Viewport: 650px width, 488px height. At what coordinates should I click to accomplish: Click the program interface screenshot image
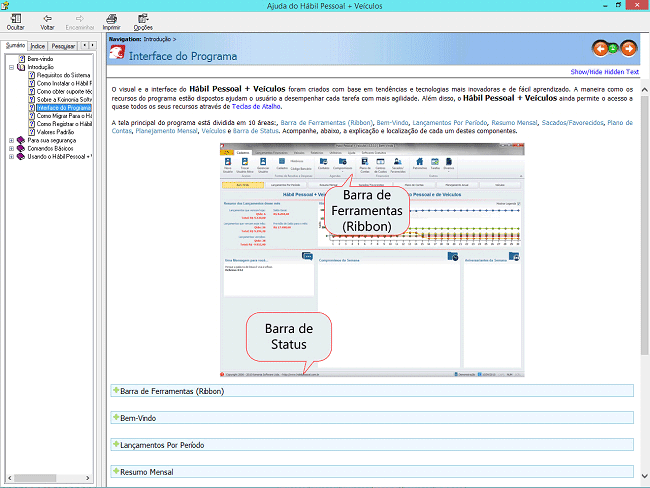(372, 260)
